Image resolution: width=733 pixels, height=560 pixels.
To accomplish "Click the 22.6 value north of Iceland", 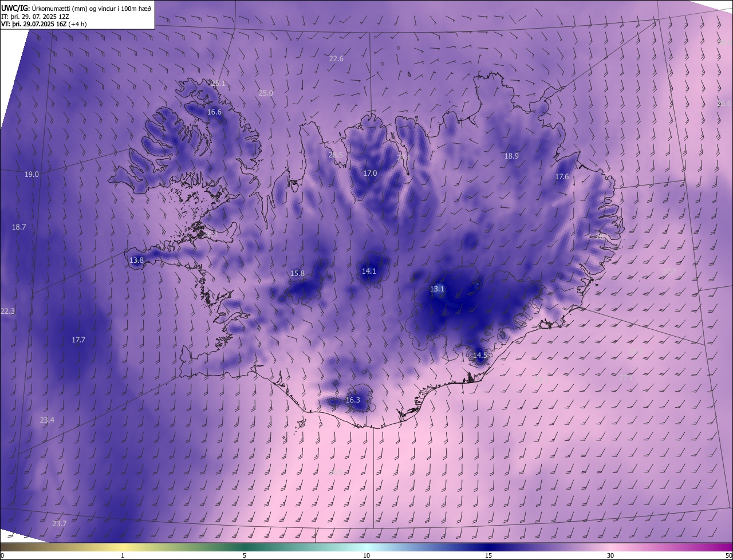I will point(336,58).
